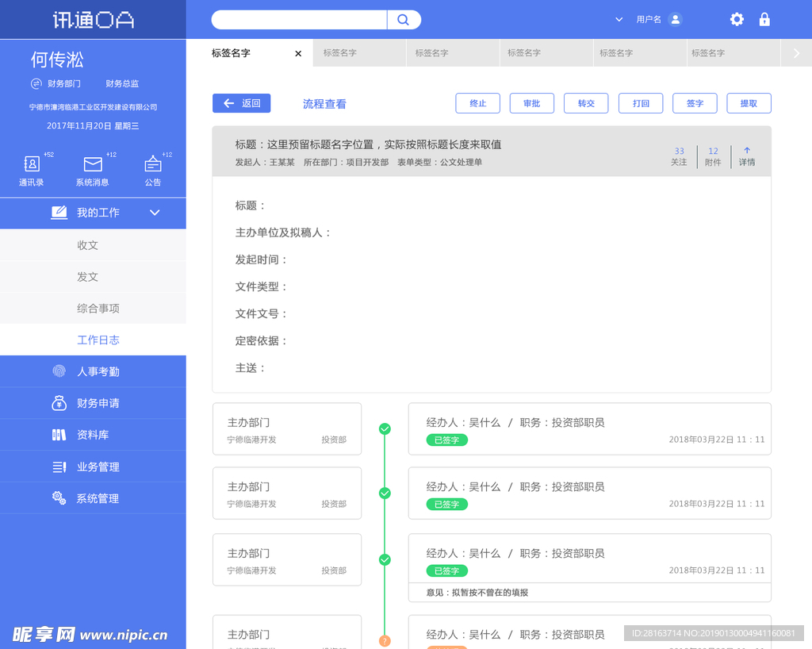Image resolution: width=812 pixels, height=649 pixels.
Task: Select the 工作日志 menu item
Action: pyautogui.click(x=94, y=340)
